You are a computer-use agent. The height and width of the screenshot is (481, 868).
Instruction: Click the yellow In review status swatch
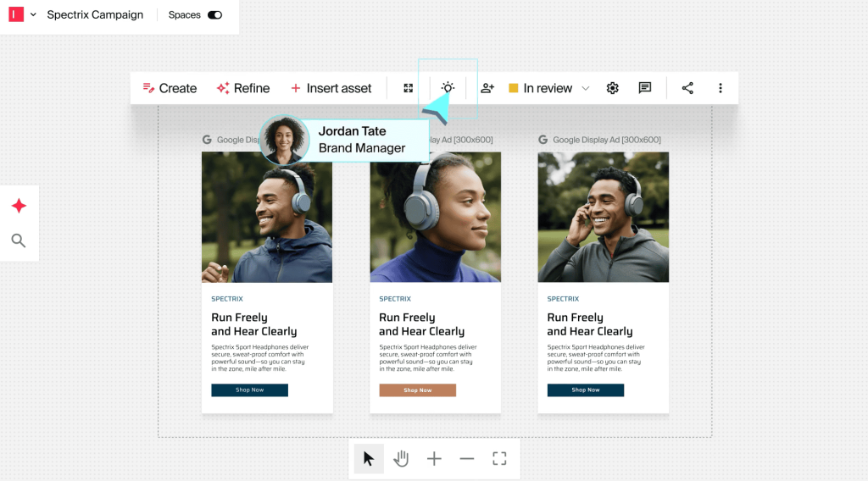513,88
